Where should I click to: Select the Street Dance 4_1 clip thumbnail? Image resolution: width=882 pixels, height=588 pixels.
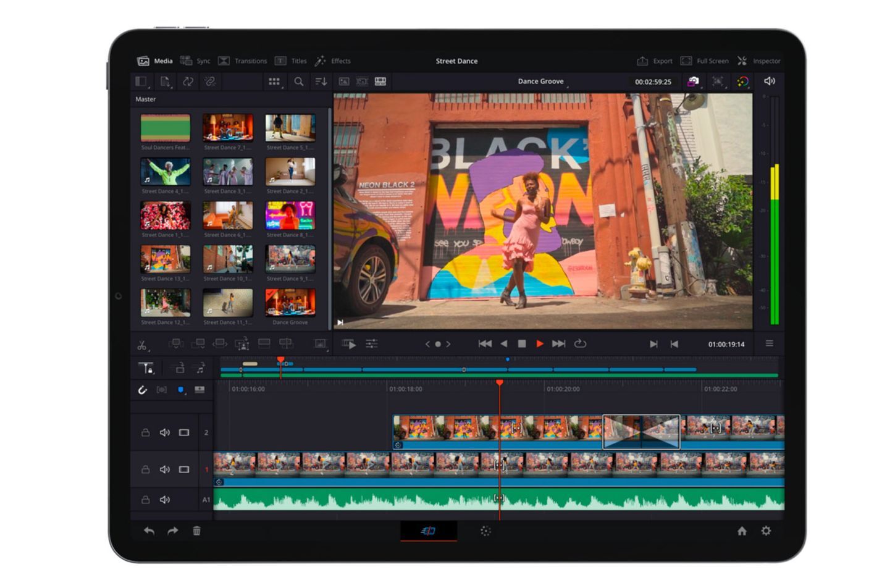pos(166,172)
